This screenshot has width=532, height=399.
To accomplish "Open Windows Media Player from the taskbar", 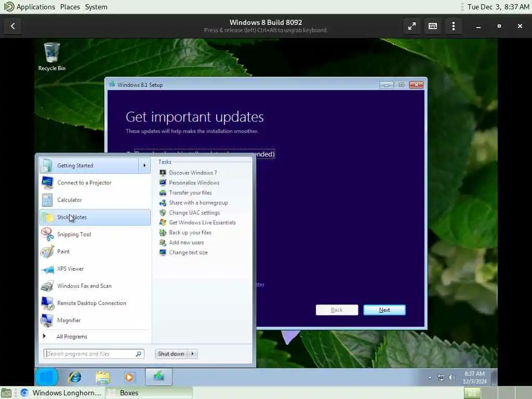I will pos(129,377).
